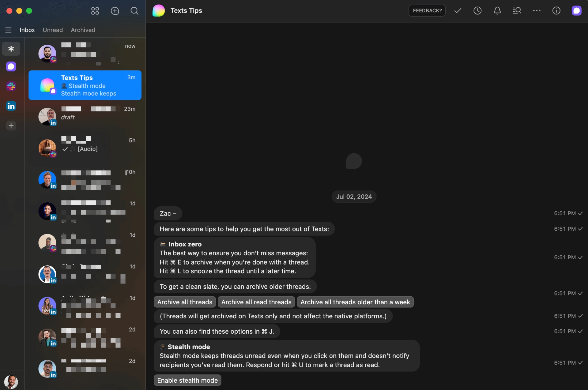Viewport: 588px width, 390px height.
Task: Open the conversation timestamped now
Action: pyautogui.click(x=85, y=54)
